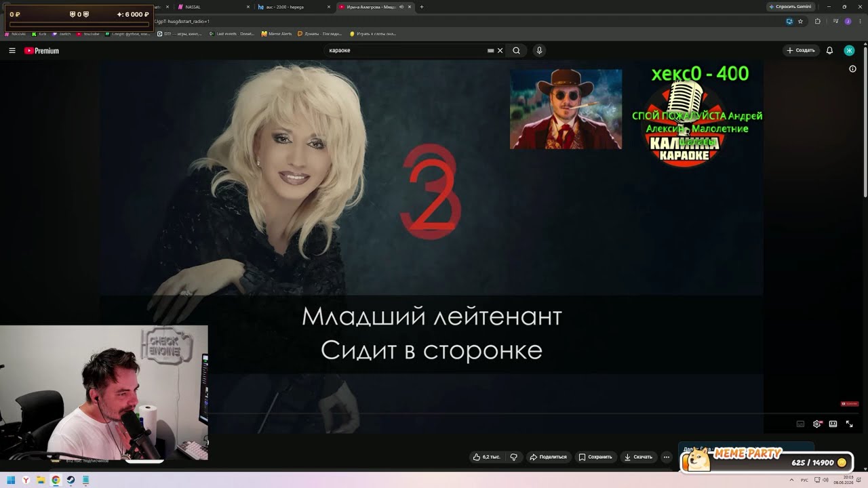Open the Chrome three-dot menu
This screenshot has height=488, width=868.
click(x=861, y=21)
